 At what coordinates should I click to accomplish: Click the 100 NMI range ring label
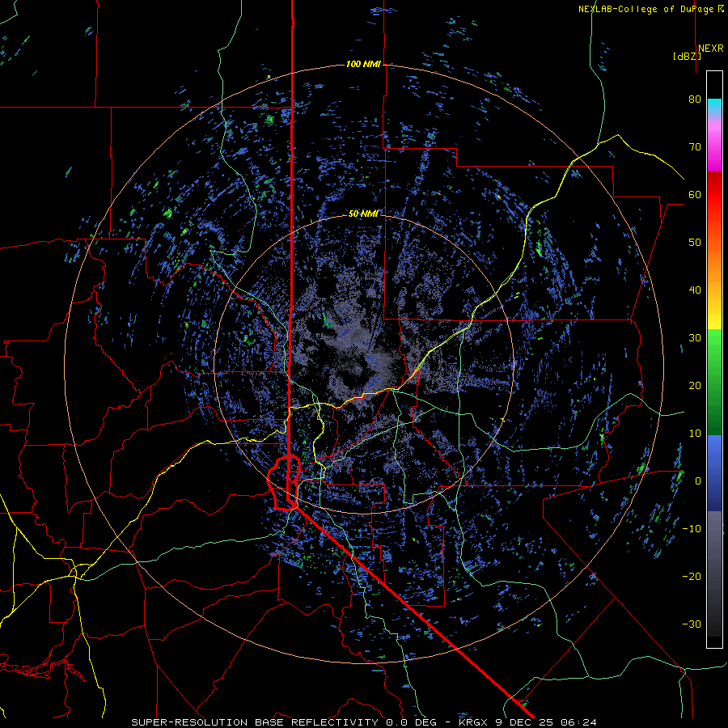363,64
